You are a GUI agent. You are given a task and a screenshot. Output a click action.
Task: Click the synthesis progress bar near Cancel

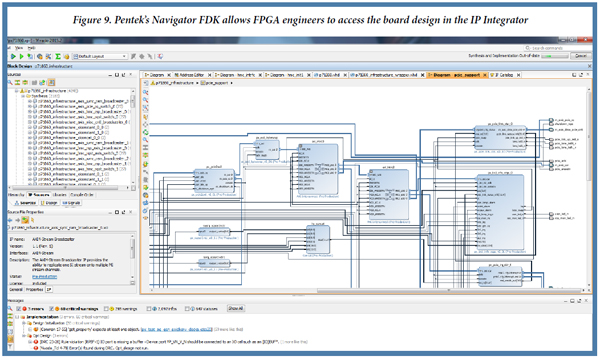(x=555, y=56)
